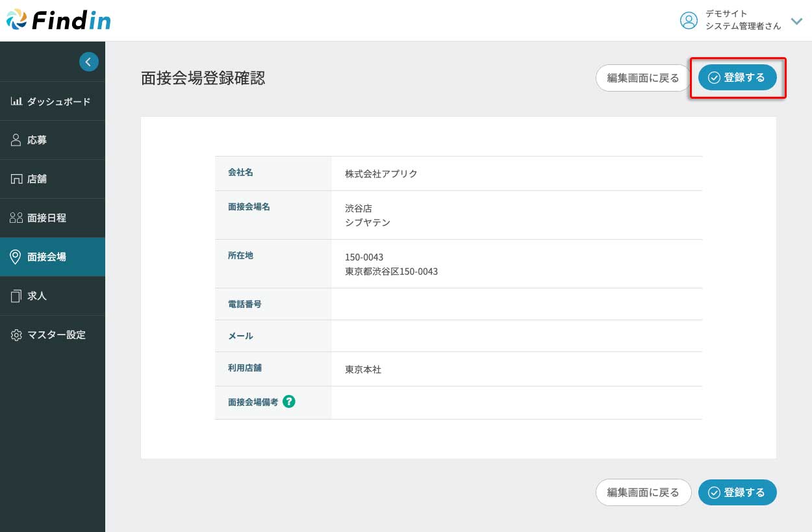Click the help icon beside 面接会場備考
This screenshot has width=812, height=532.
pyautogui.click(x=289, y=402)
